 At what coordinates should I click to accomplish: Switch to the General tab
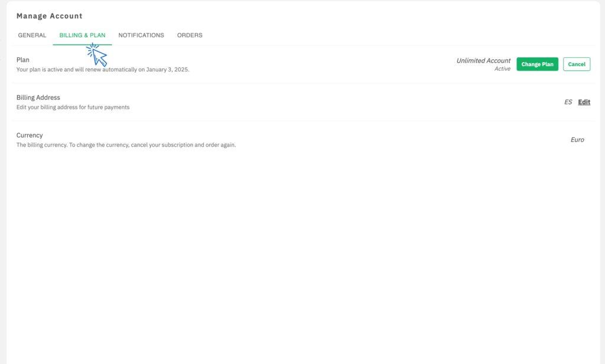[32, 35]
